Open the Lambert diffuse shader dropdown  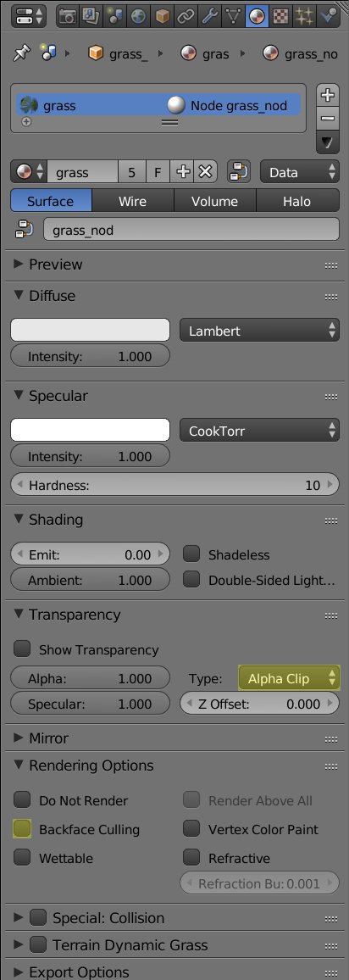coord(259,330)
